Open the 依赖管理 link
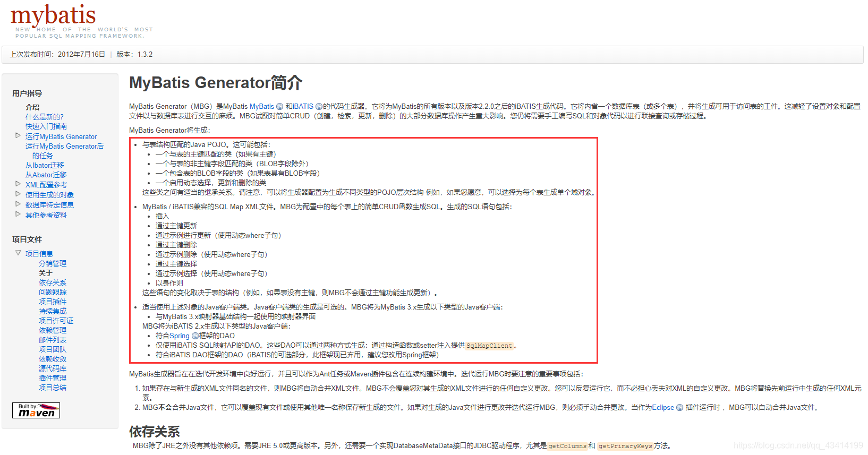Viewport: 868px width, 455px height. [x=53, y=330]
